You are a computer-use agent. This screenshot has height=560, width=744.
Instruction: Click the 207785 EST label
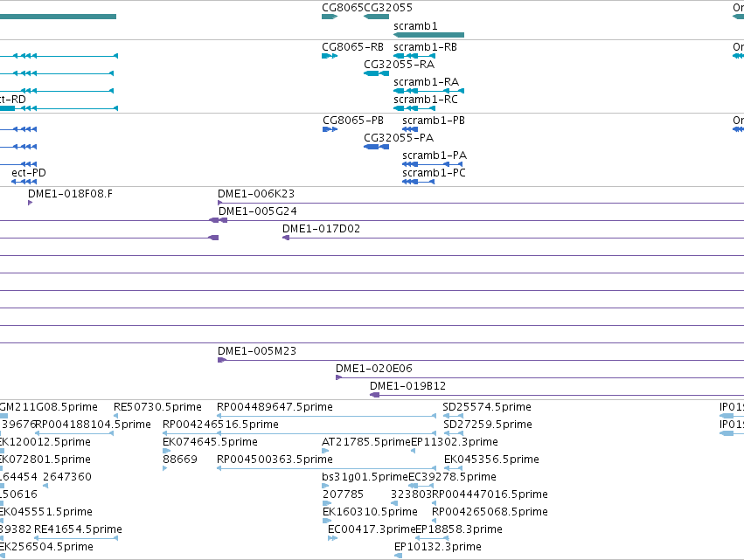pyautogui.click(x=343, y=495)
